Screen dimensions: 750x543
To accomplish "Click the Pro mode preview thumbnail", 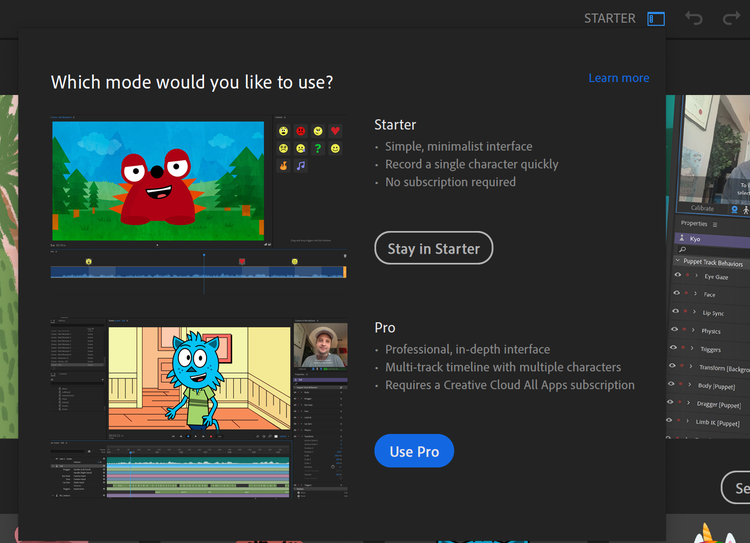I will (x=199, y=409).
